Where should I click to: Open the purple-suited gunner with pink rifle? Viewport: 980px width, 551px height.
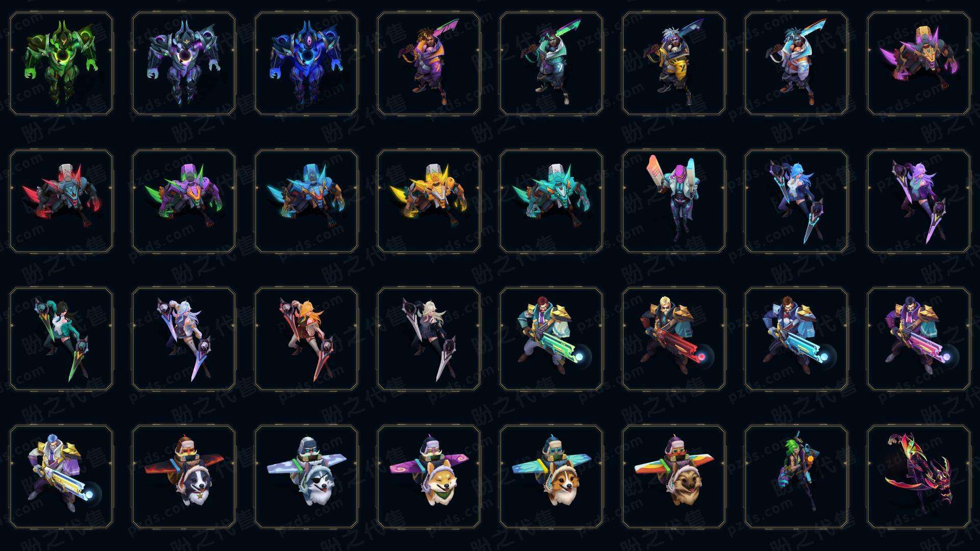pos(919,339)
